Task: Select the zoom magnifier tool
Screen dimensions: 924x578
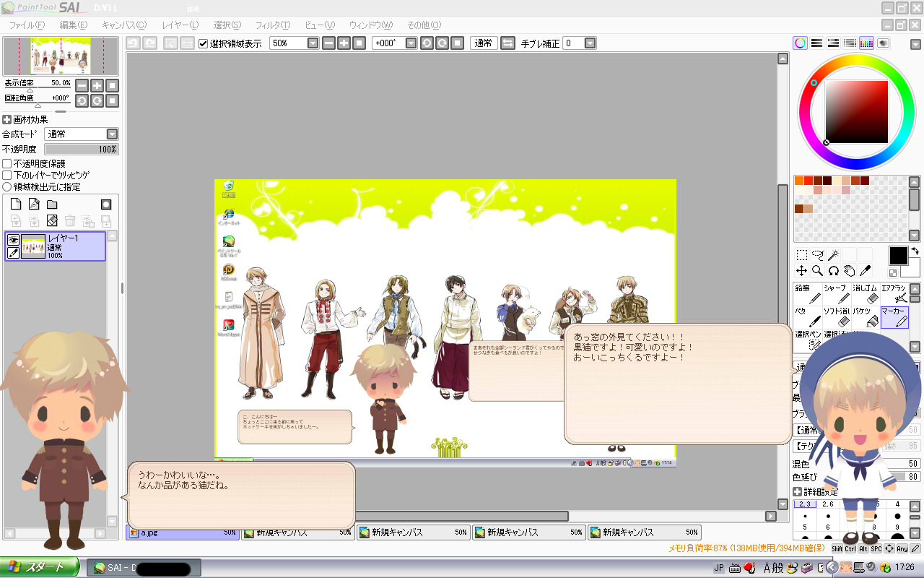Action: pyautogui.click(x=817, y=271)
